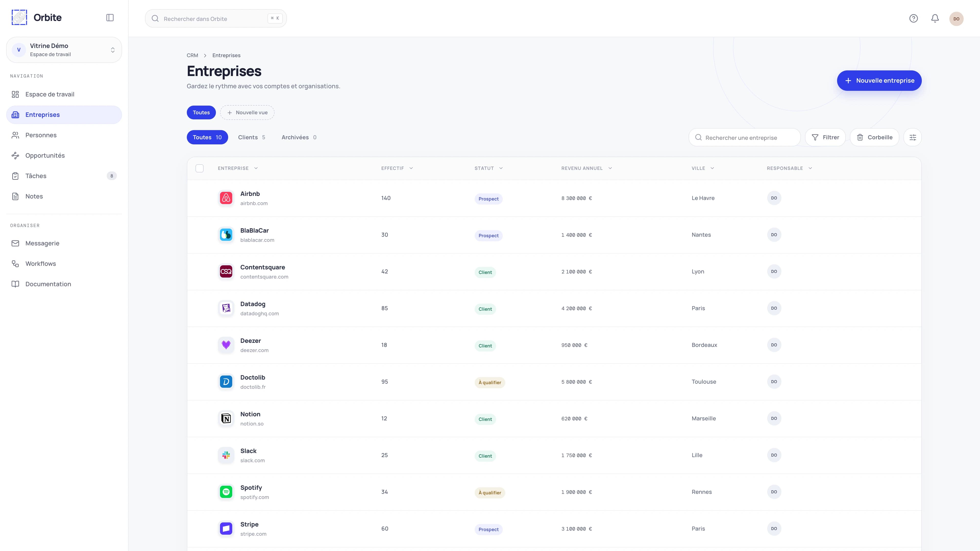Click the Tâches badge showing 8

[x=112, y=176]
